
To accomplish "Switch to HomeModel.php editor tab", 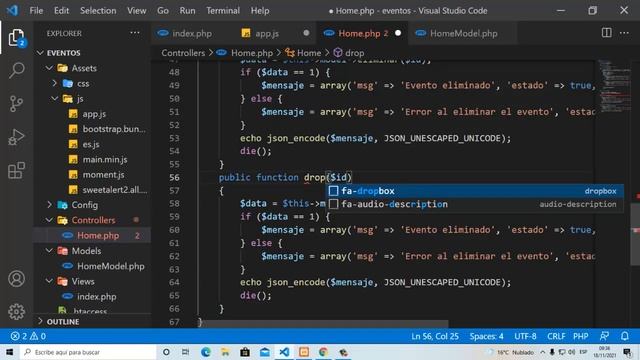I will [463, 33].
